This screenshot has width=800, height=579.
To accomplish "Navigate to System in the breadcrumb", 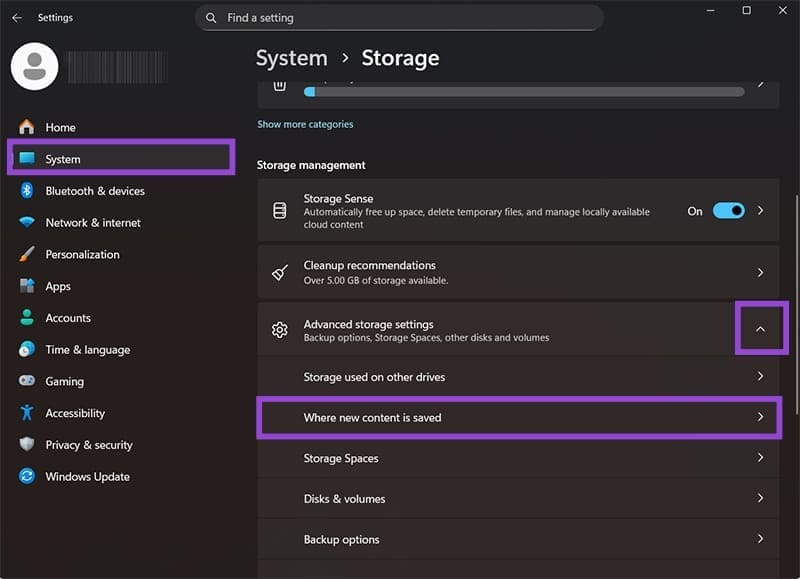I will [291, 59].
